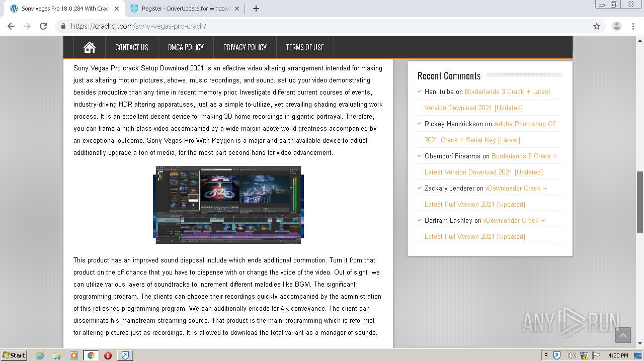Reload the current page

point(43,26)
